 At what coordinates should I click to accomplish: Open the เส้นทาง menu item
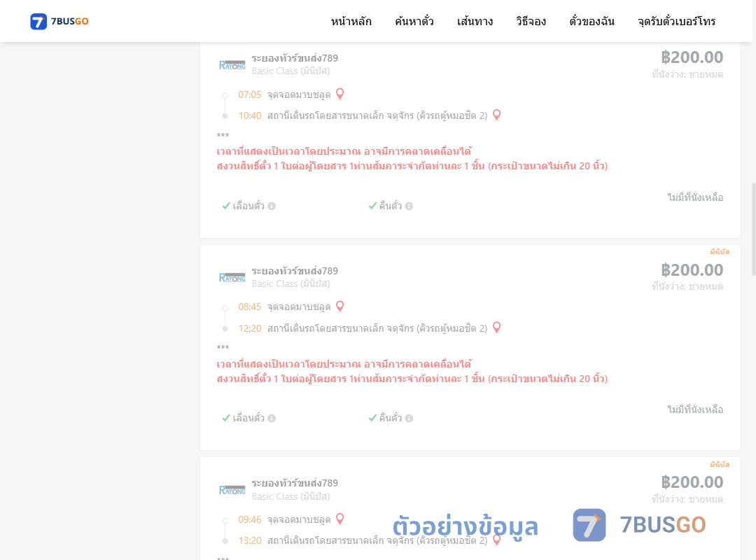(475, 21)
